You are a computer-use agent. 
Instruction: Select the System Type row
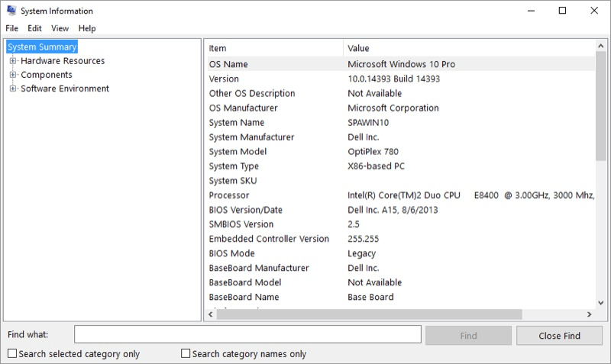pos(401,166)
